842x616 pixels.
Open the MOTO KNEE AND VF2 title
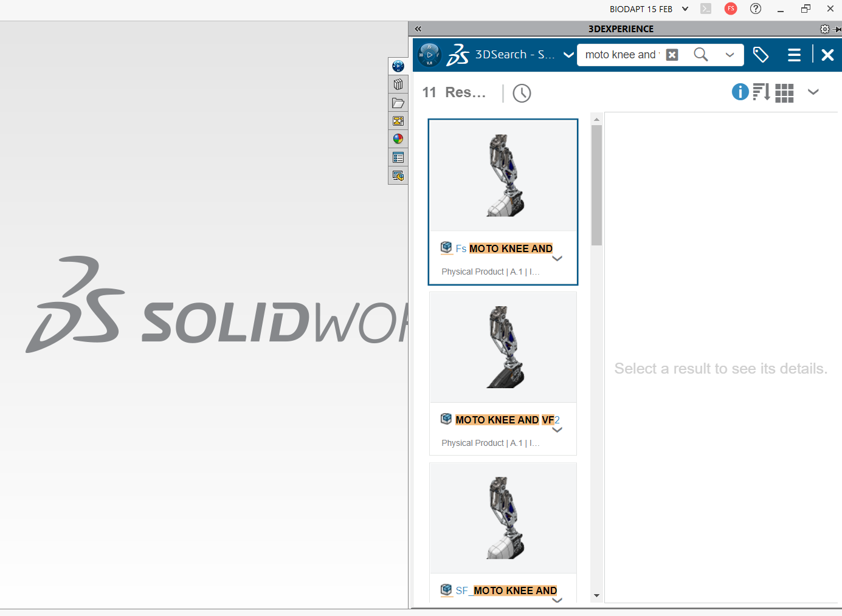[x=508, y=420]
